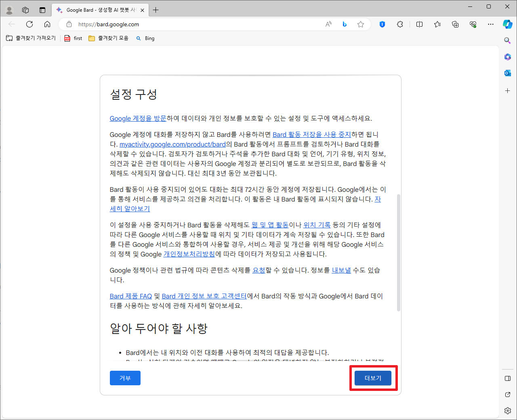517x420 pixels.
Task: Open Copilot icon in toolbar
Action: click(508, 24)
